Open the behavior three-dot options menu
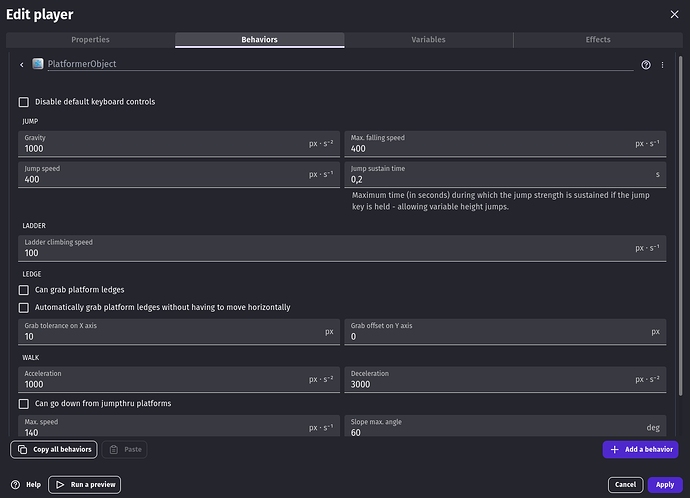 click(x=662, y=64)
